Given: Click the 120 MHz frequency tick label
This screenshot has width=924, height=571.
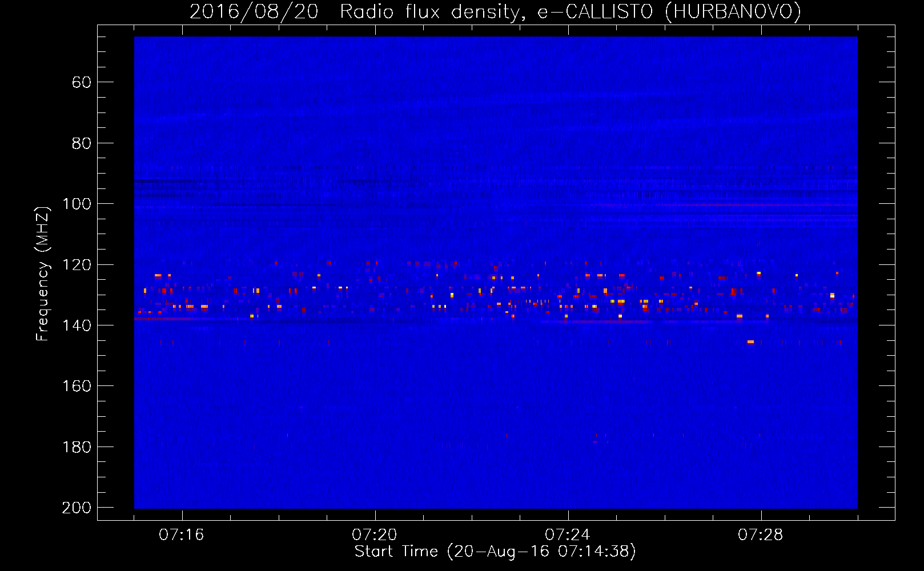Looking at the screenshot, I should point(77,265).
